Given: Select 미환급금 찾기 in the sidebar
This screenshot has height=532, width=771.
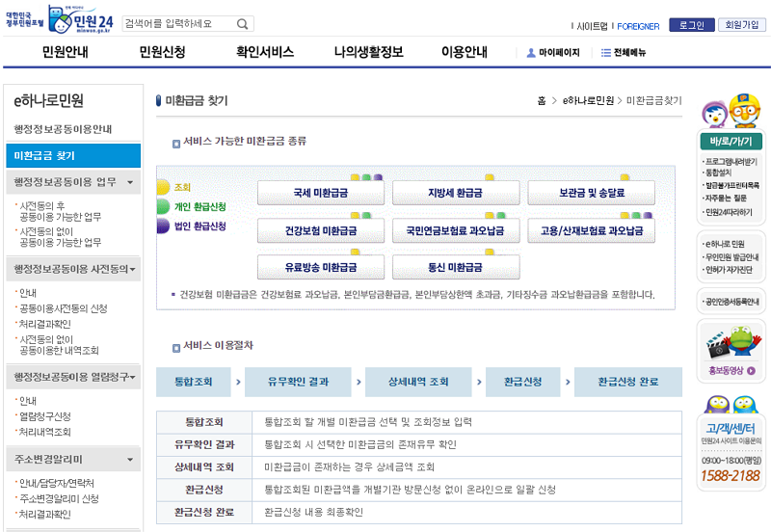Looking at the screenshot, I should [72, 155].
